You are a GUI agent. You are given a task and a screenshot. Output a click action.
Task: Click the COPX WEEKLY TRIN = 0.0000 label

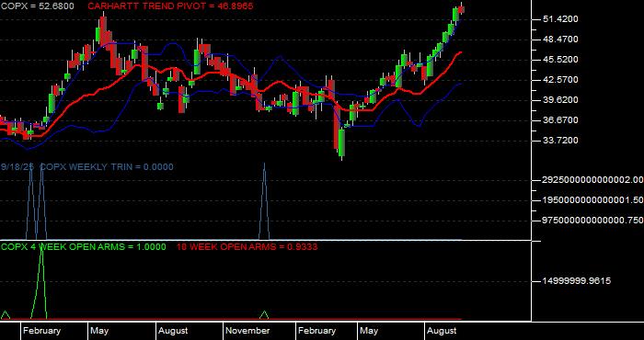[107, 167]
